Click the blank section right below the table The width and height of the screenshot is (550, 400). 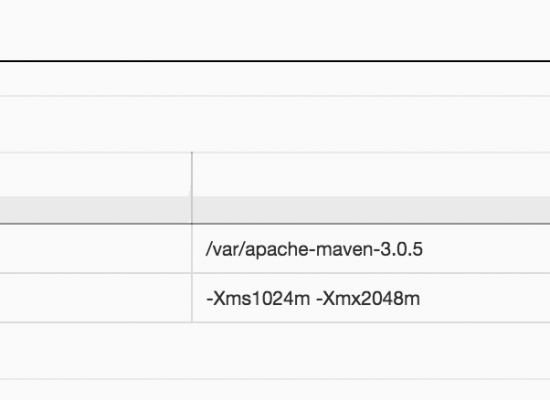point(275,351)
